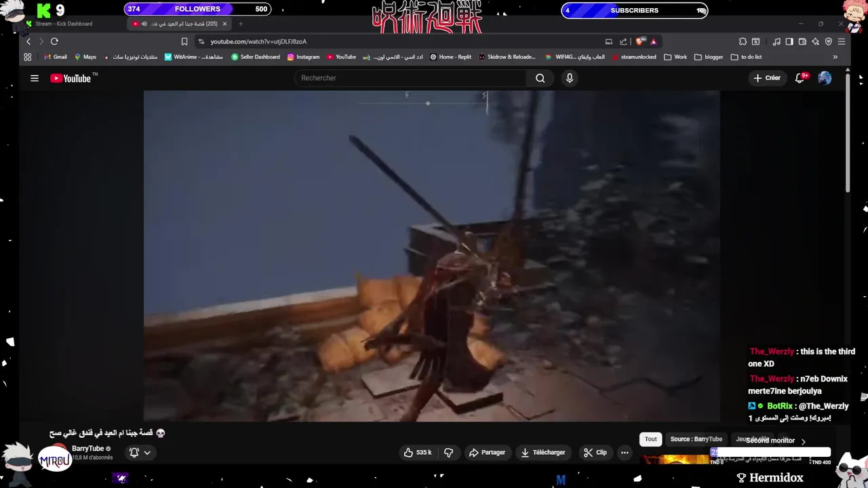Open the picture-in-picture / cast icon in address bar

tap(609, 41)
